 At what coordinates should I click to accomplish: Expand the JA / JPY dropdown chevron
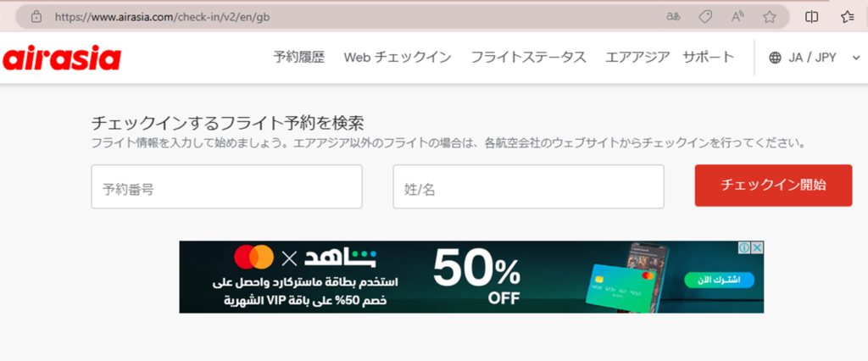tap(856, 58)
